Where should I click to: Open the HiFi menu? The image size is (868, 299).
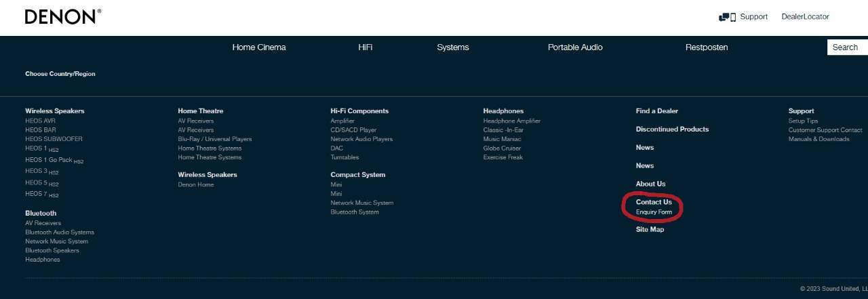pos(366,47)
